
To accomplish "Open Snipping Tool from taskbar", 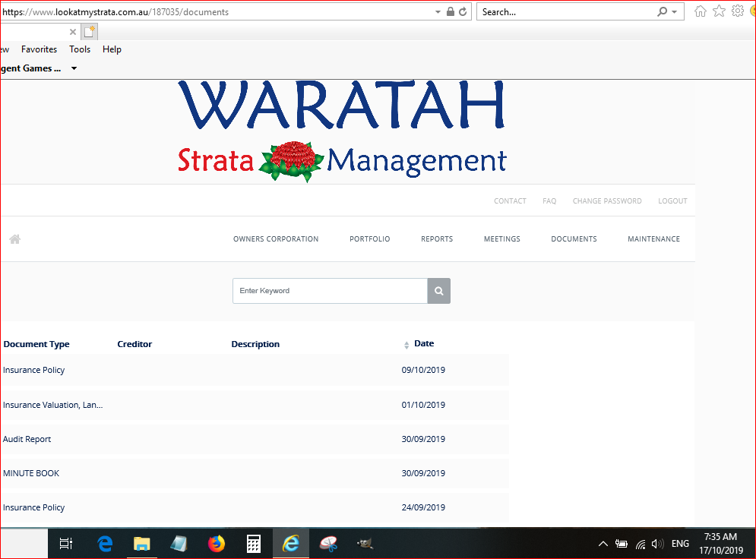I will pos(329,544).
